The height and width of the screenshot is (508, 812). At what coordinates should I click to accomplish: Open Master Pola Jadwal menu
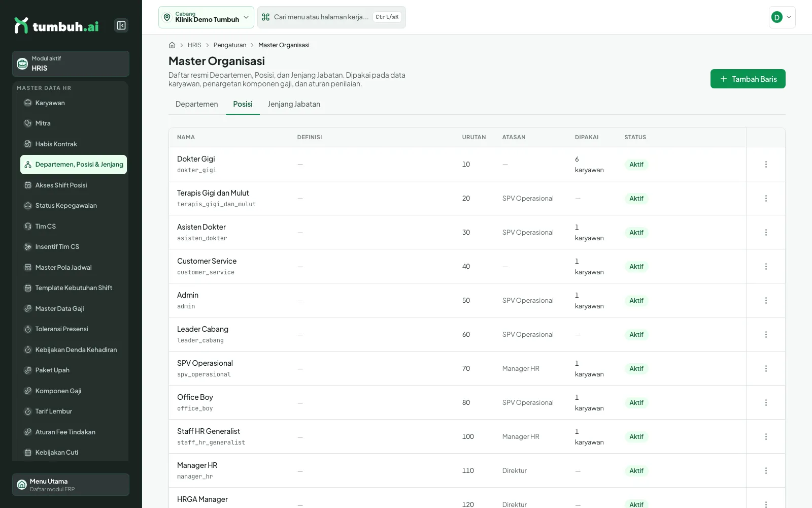pyautogui.click(x=74, y=267)
